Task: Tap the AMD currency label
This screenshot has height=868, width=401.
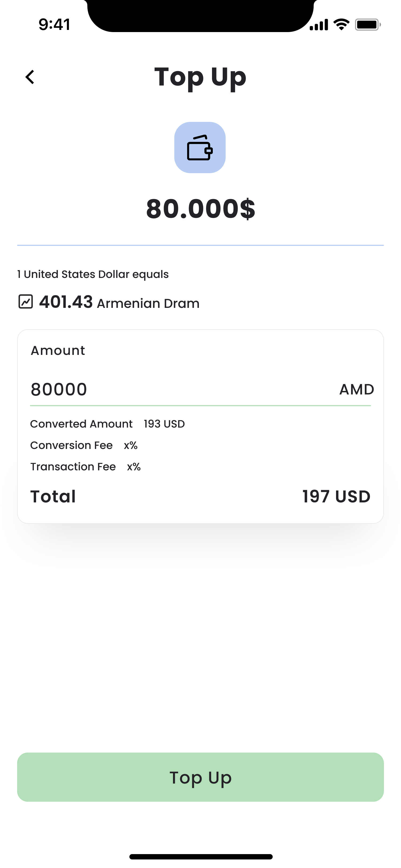Action: (x=357, y=390)
